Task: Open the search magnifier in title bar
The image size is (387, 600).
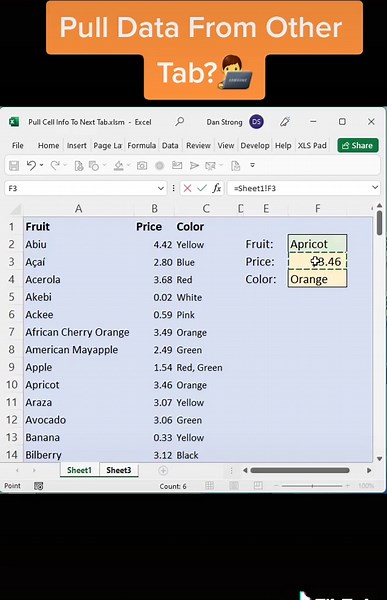Action: pos(180,122)
